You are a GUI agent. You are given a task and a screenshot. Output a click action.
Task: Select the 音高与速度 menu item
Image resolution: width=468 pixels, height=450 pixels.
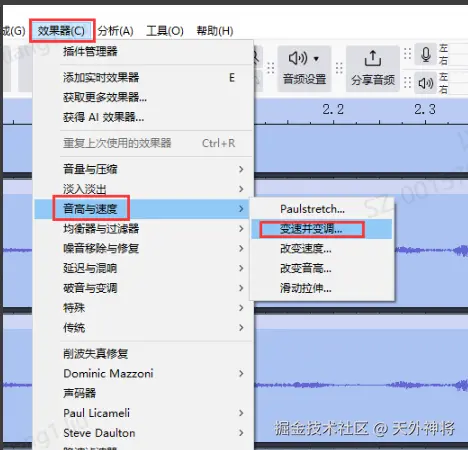click(x=142, y=209)
